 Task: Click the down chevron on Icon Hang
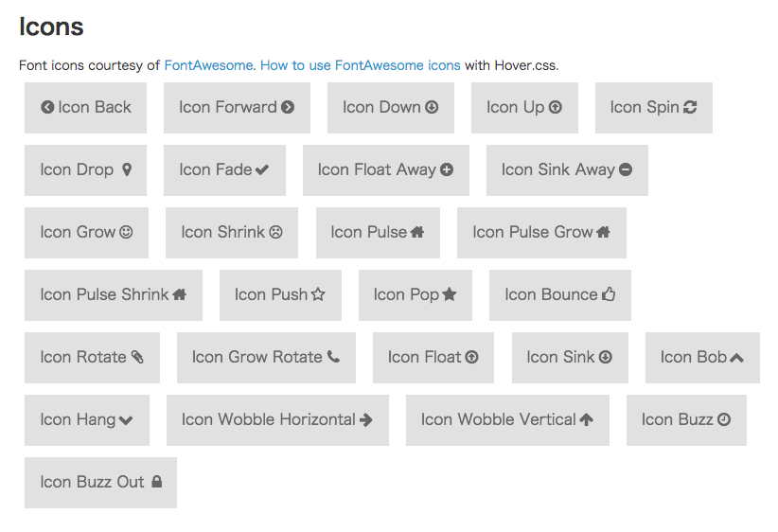point(126,420)
